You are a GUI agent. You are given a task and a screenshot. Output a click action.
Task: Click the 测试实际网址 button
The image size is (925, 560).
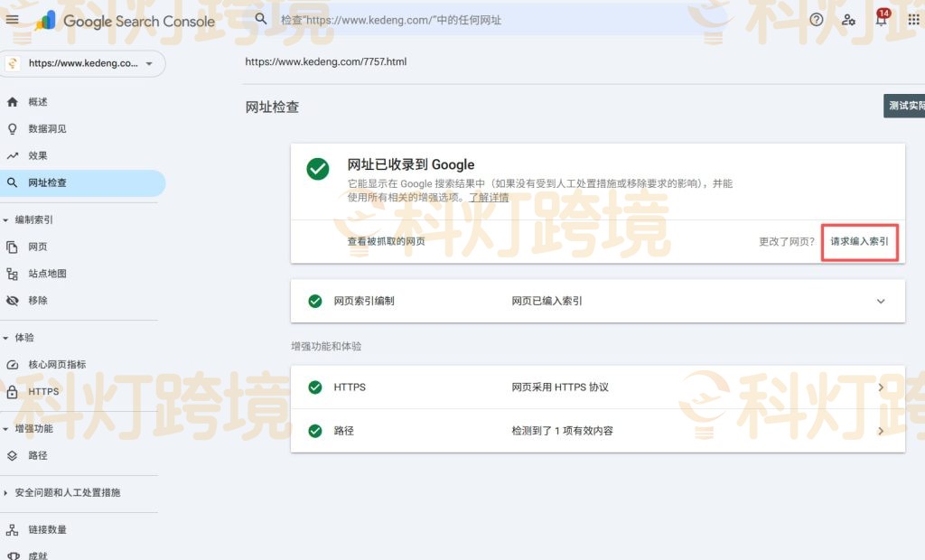[x=904, y=106]
